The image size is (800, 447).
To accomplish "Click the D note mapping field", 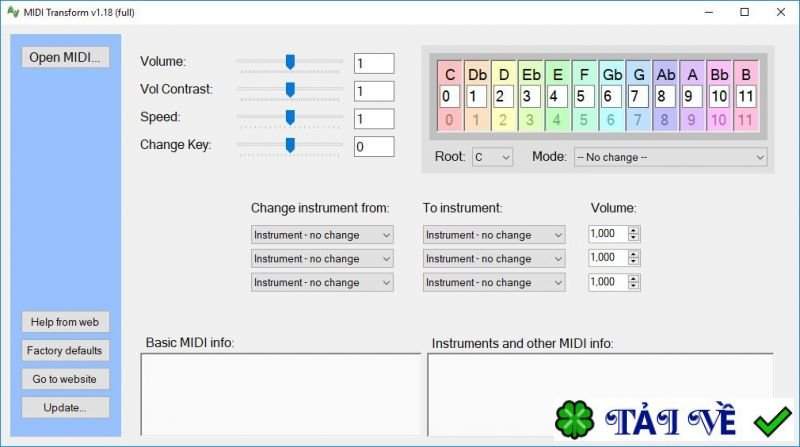I will pyautogui.click(x=504, y=96).
